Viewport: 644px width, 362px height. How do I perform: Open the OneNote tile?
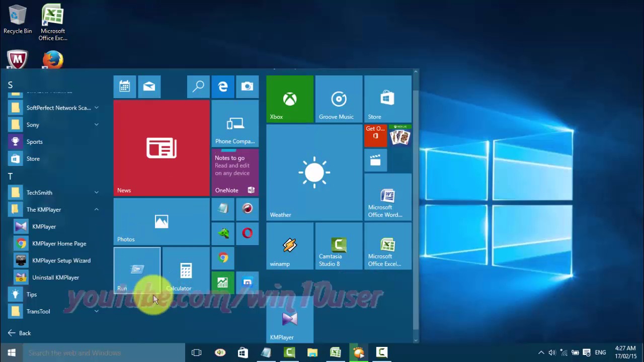(x=235, y=172)
